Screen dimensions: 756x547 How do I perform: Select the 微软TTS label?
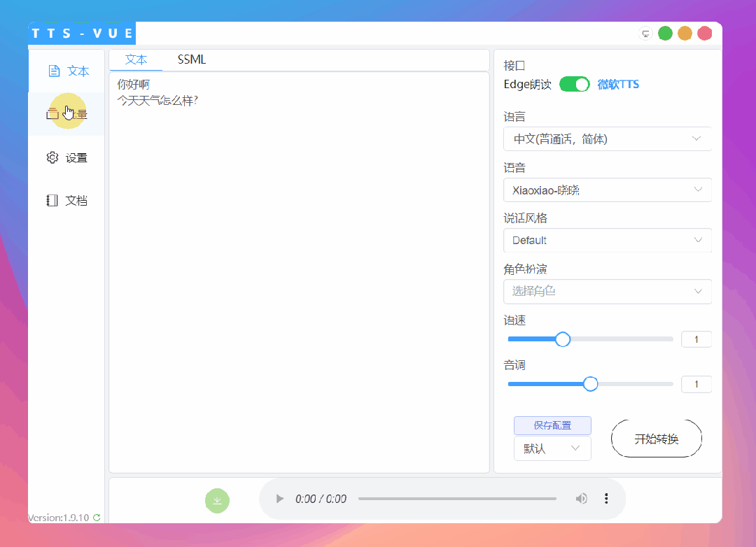click(x=618, y=85)
